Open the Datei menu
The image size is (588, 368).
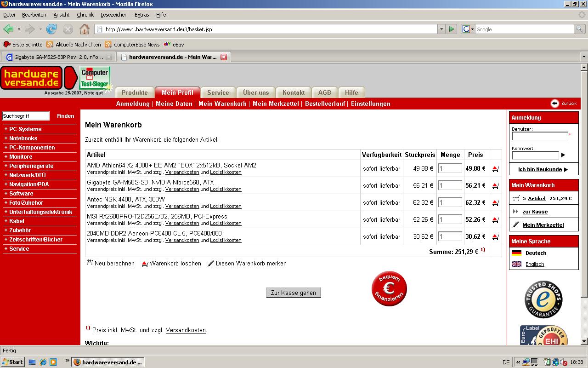pyautogui.click(x=9, y=15)
